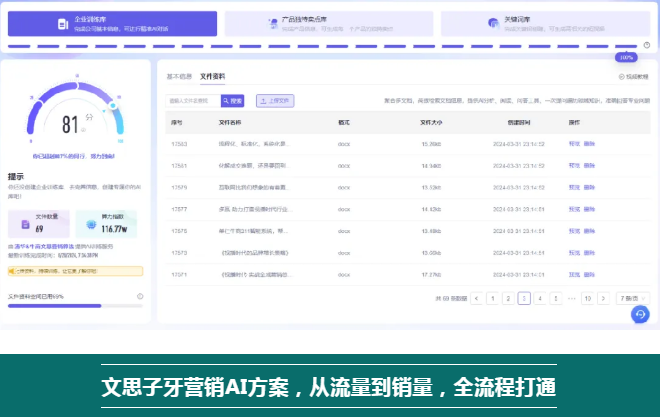Jump to page 1

pos(492,298)
